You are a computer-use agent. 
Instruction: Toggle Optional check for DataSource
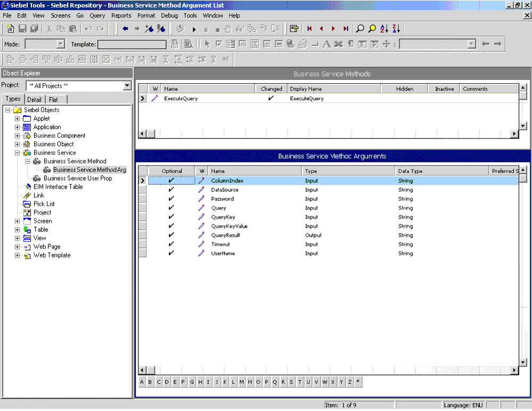tap(171, 190)
